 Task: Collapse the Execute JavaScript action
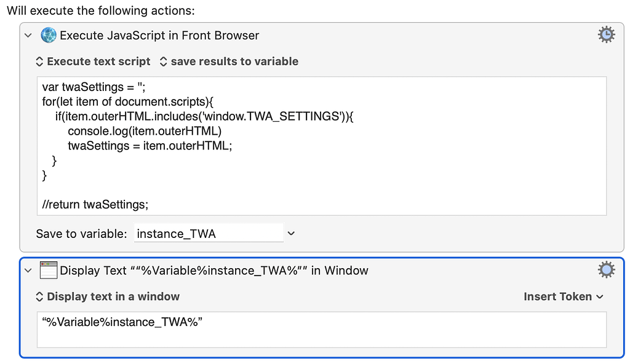click(28, 36)
